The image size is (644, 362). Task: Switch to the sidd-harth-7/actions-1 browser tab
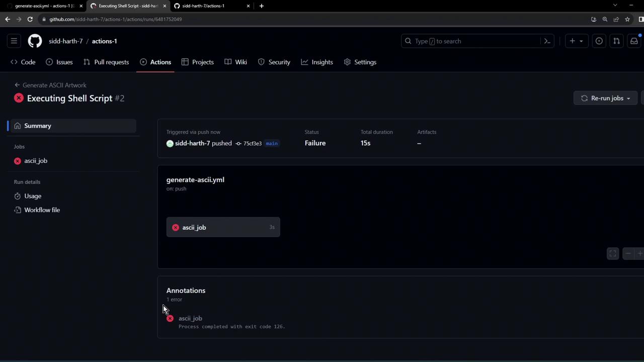211,6
